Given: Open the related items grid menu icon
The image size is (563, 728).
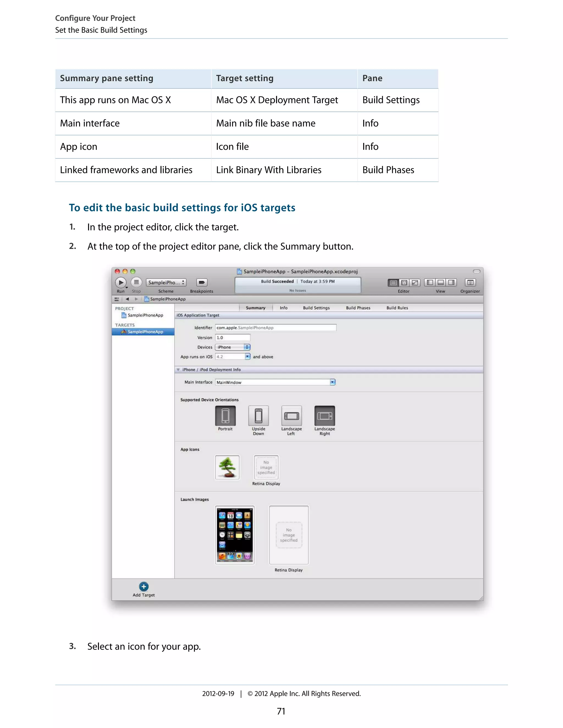Looking at the screenshot, I should coord(117,299).
